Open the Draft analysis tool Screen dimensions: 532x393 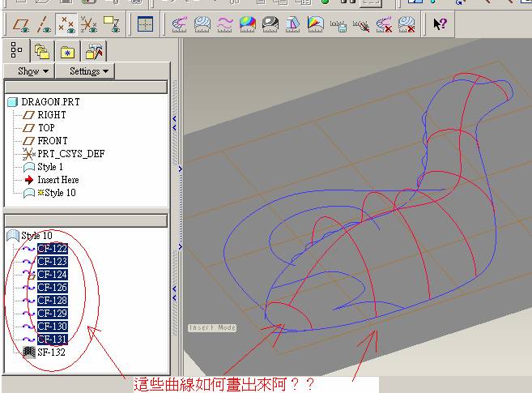[293, 24]
